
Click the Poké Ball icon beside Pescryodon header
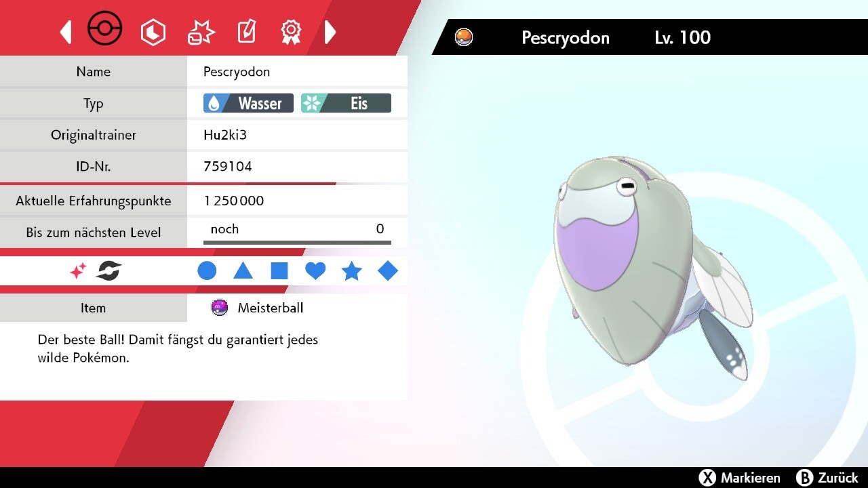point(464,37)
